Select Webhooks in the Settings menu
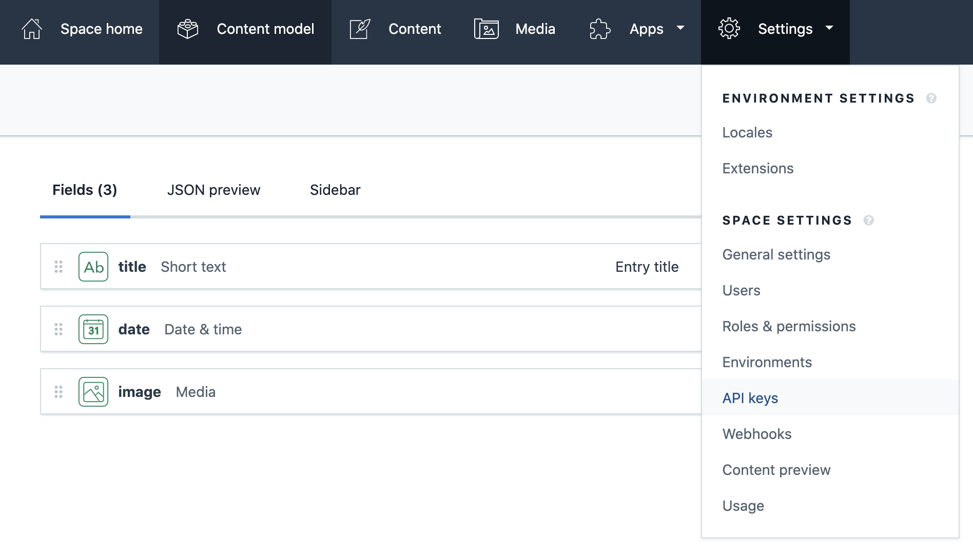Image resolution: width=973 pixels, height=560 pixels. 756,434
